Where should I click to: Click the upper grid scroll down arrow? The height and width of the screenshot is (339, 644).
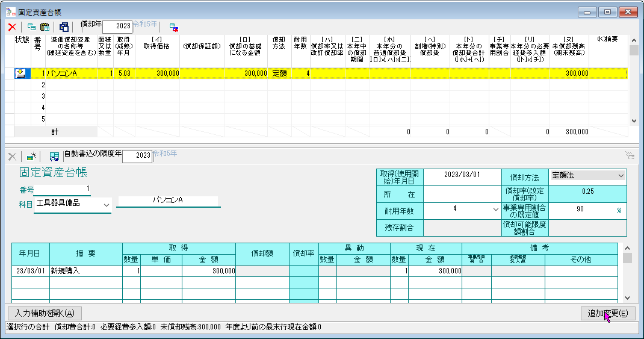[x=634, y=121]
